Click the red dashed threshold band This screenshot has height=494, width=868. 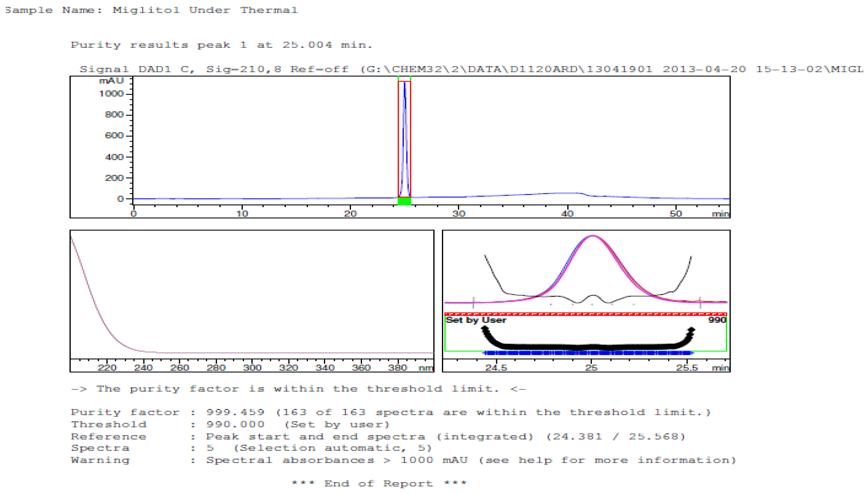tap(585, 314)
